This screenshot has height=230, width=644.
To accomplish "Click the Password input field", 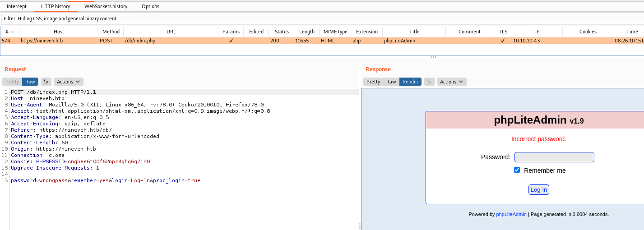I will coord(554,157).
